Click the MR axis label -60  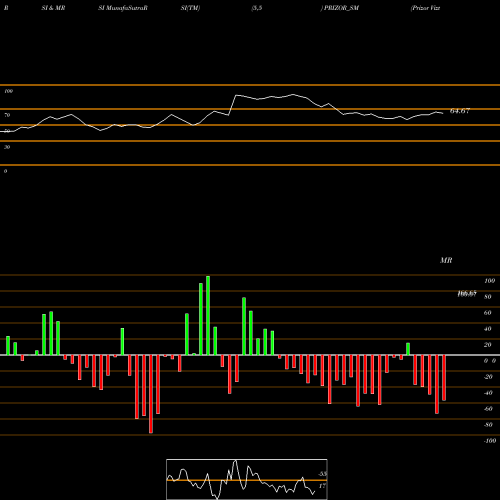pyautogui.click(x=488, y=409)
